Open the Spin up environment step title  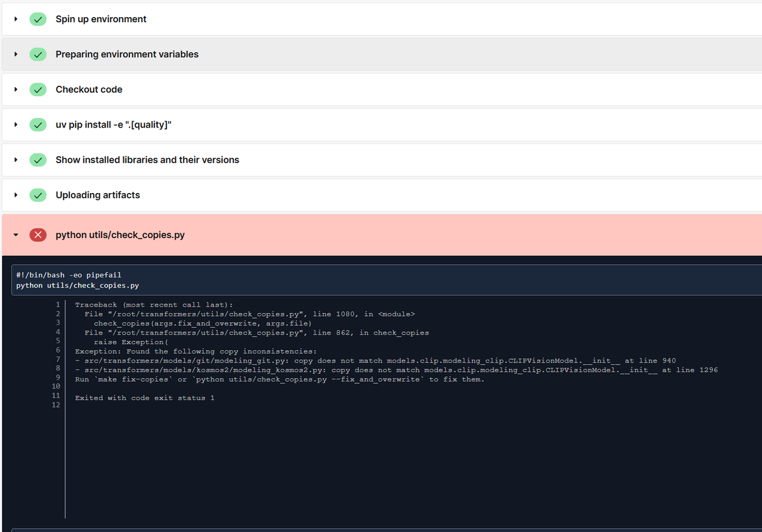[x=101, y=19]
